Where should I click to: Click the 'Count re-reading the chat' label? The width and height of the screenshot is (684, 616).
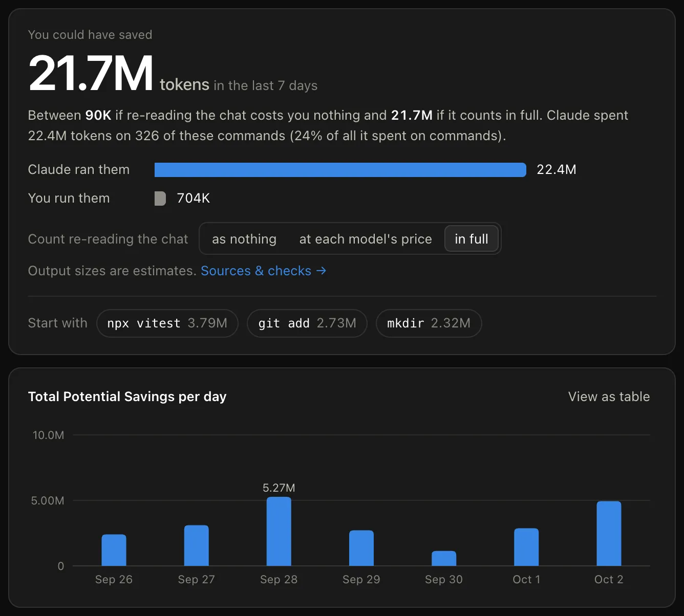click(108, 239)
